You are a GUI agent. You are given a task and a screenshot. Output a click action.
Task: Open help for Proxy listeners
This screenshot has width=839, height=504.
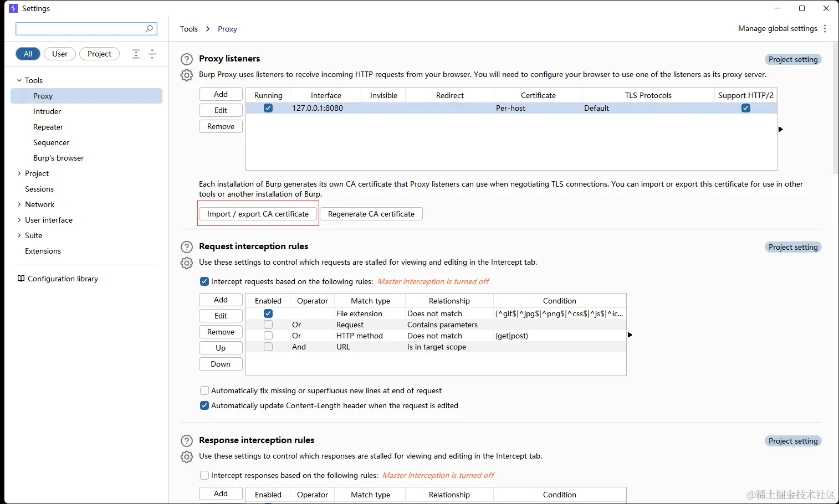(x=187, y=59)
